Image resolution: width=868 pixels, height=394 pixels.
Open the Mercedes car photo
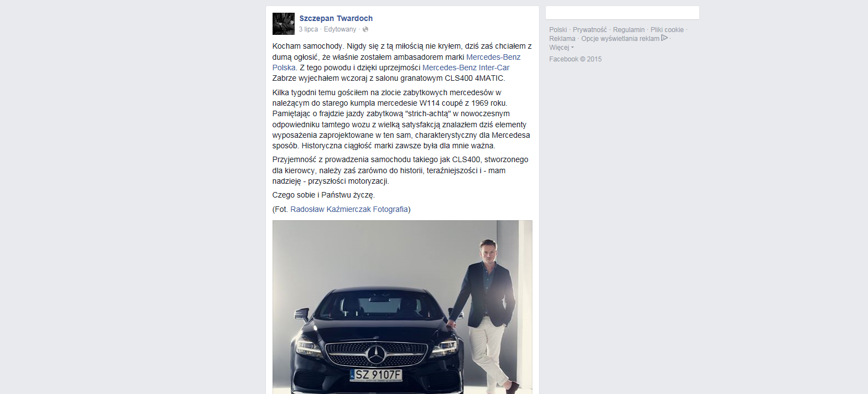click(x=402, y=307)
